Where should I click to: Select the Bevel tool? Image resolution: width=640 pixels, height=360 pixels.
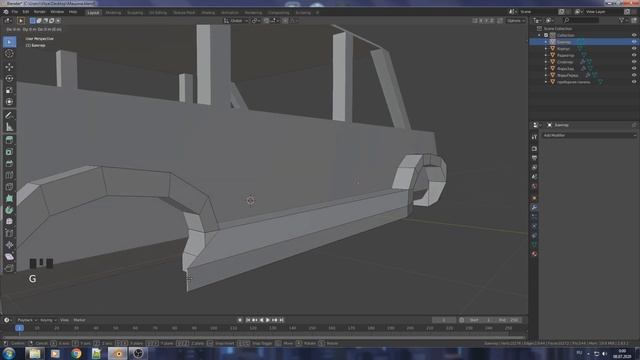(x=9, y=163)
